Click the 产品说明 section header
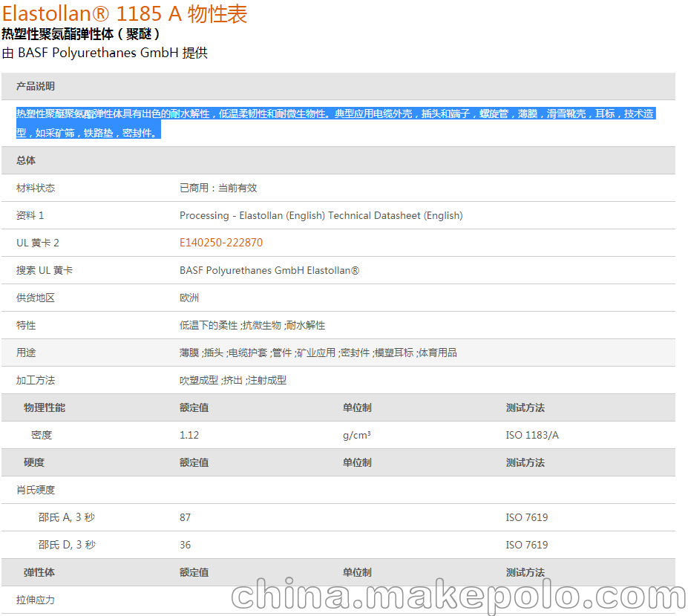Image resolution: width=688 pixels, height=616 pixels. pos(36,86)
